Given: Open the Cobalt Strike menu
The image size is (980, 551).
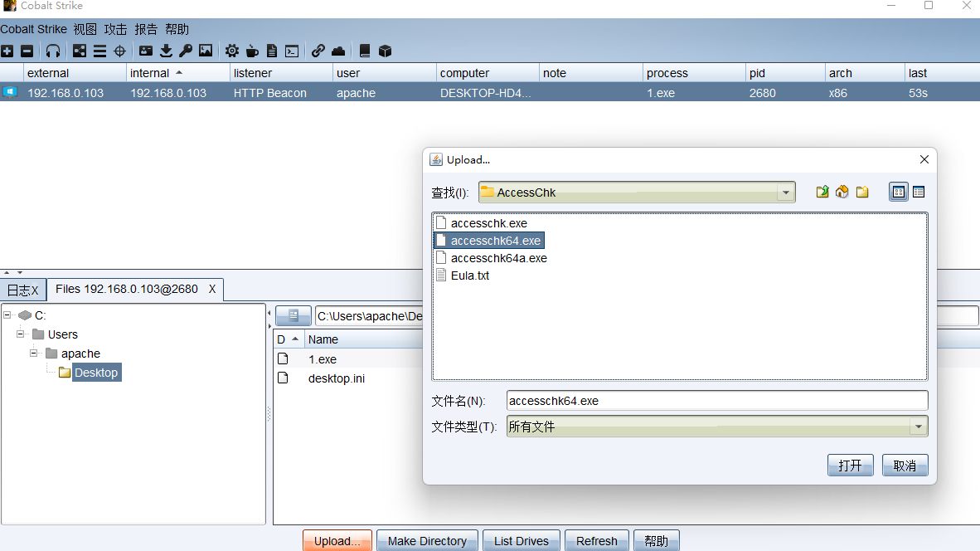Looking at the screenshot, I should (33, 29).
